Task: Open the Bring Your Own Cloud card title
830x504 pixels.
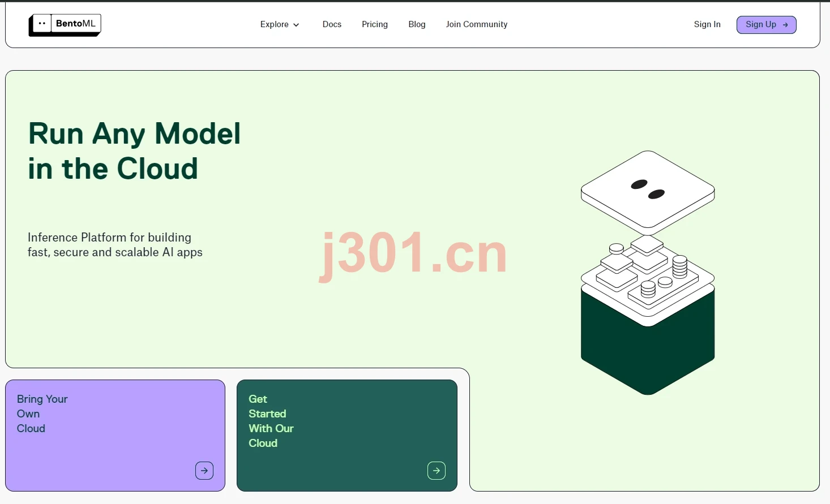Action: pos(42,414)
